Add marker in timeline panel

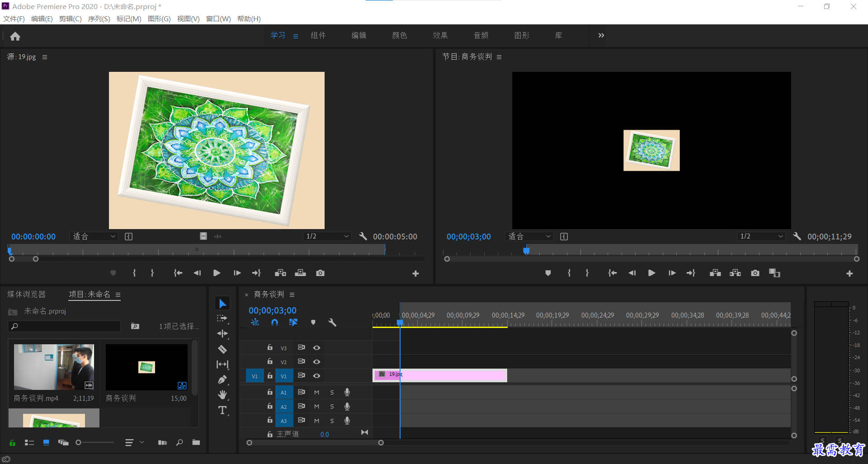(x=313, y=323)
